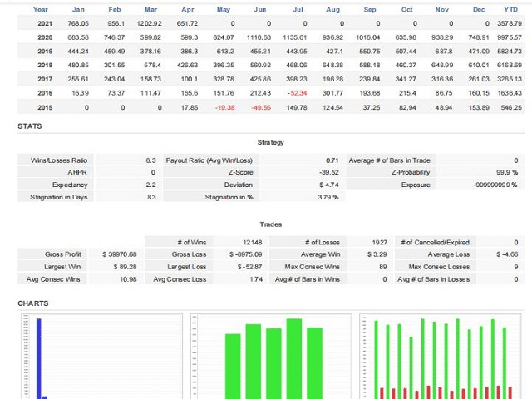Click the CHARTS section heading

(33, 303)
